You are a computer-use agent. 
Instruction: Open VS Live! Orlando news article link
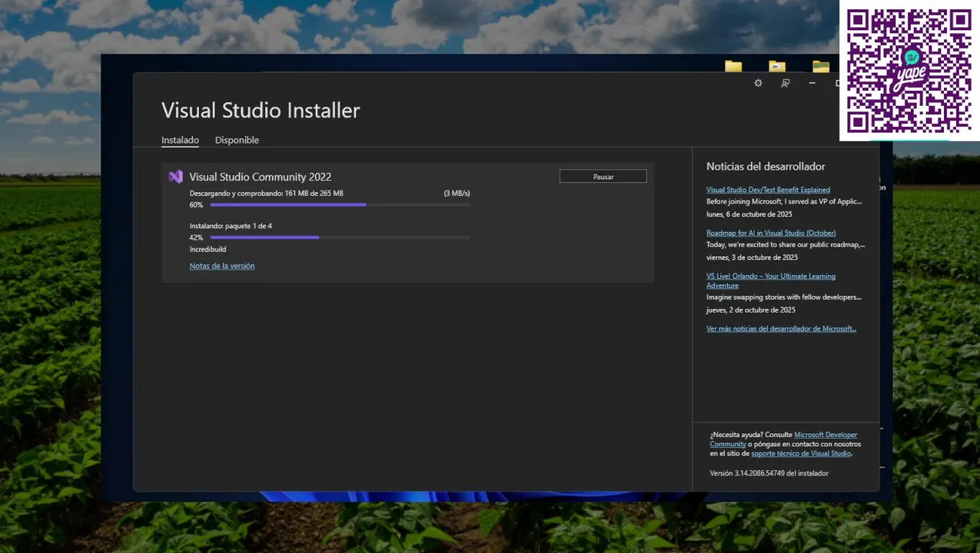[771, 280]
